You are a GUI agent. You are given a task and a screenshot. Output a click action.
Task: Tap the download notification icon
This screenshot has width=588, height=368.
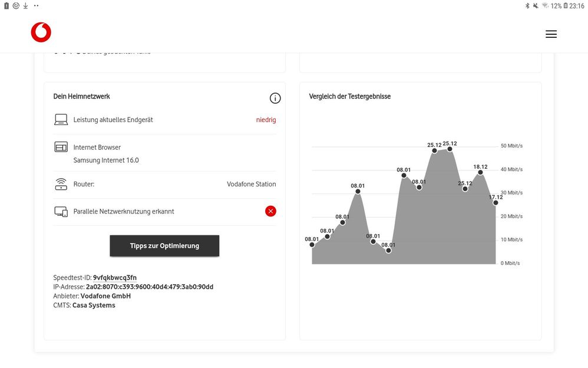point(25,5)
